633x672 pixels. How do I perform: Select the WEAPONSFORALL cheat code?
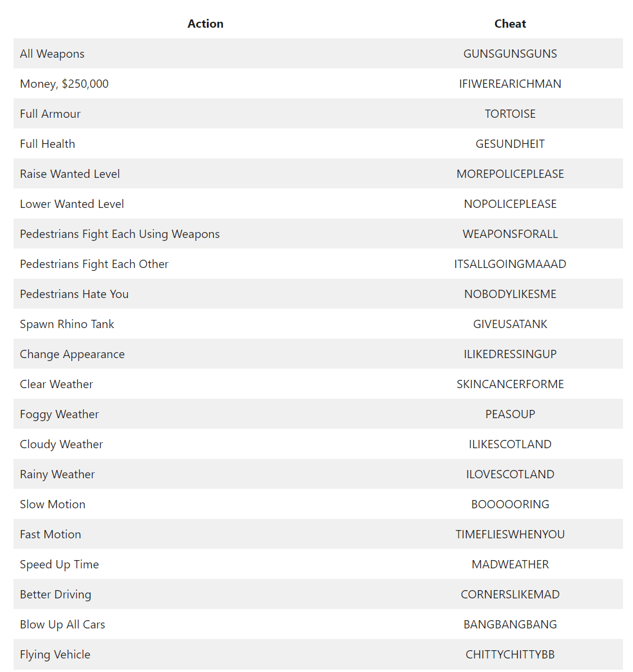(510, 234)
